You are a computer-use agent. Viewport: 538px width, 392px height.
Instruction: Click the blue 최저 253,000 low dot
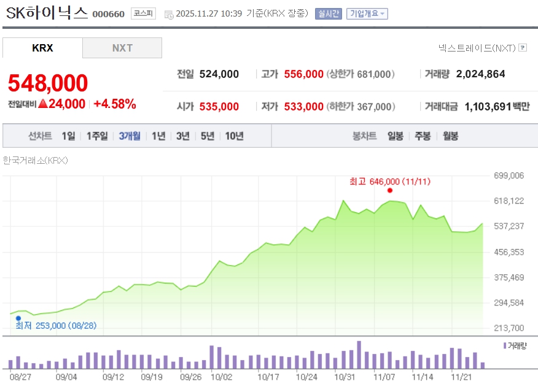[x=18, y=318]
